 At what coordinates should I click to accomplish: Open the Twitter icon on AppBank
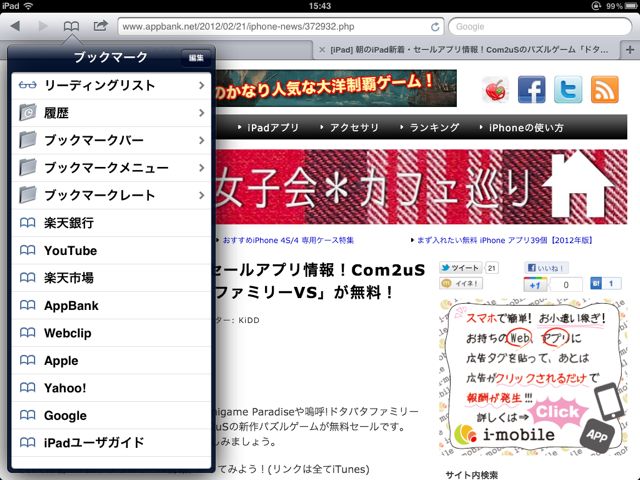click(568, 89)
